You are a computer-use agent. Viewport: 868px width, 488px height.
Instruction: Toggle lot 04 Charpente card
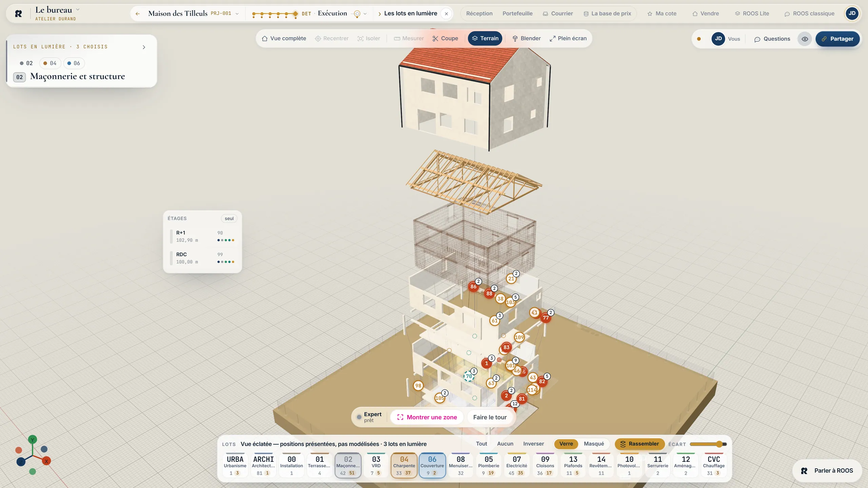pyautogui.click(x=404, y=466)
